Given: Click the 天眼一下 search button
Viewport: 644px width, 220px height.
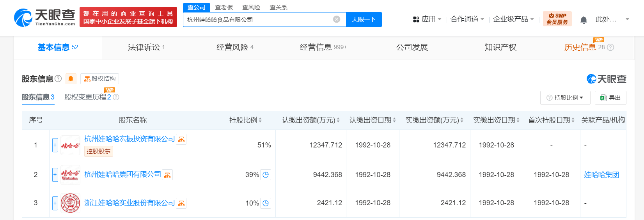Looking at the screenshot, I should pyautogui.click(x=364, y=20).
